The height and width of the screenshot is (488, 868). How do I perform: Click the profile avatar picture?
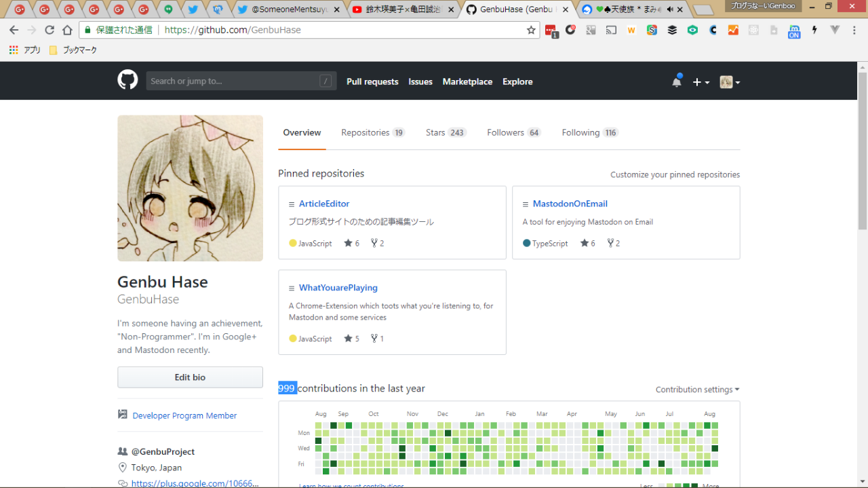click(x=190, y=188)
